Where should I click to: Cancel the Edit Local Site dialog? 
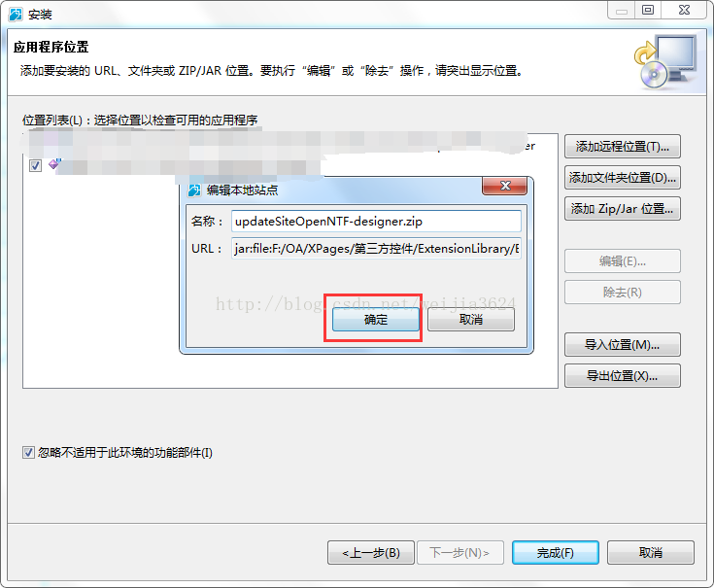[x=471, y=320]
